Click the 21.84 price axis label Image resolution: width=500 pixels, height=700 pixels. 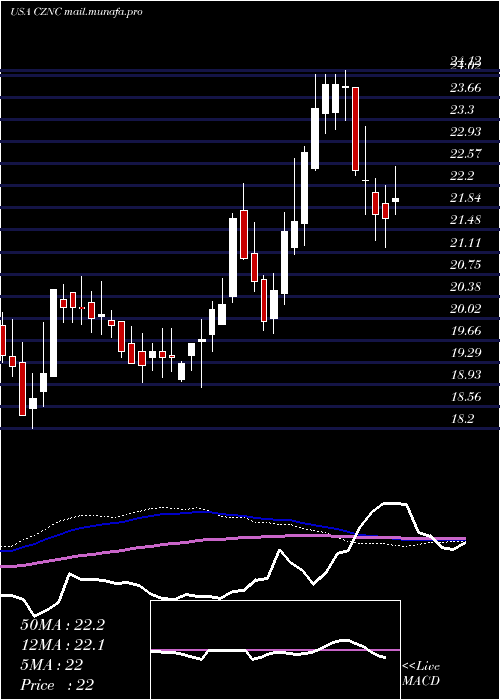(466, 198)
